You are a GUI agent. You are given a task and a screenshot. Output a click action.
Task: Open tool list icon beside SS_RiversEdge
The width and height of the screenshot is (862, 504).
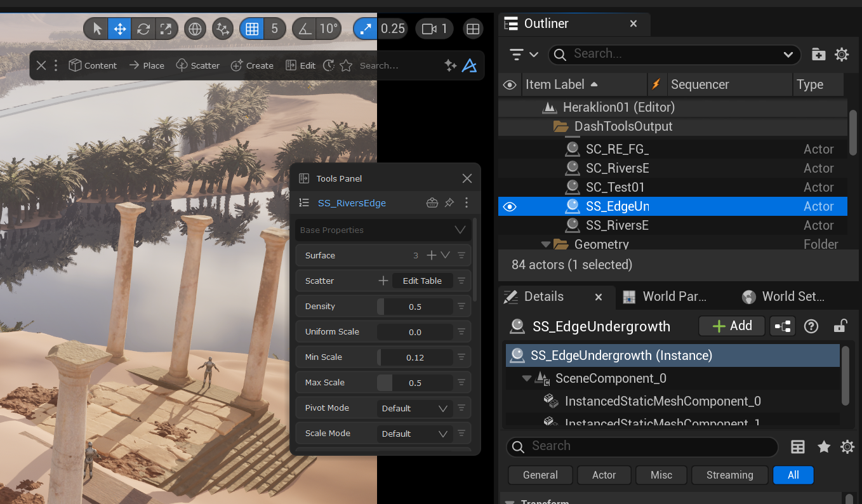coord(304,203)
